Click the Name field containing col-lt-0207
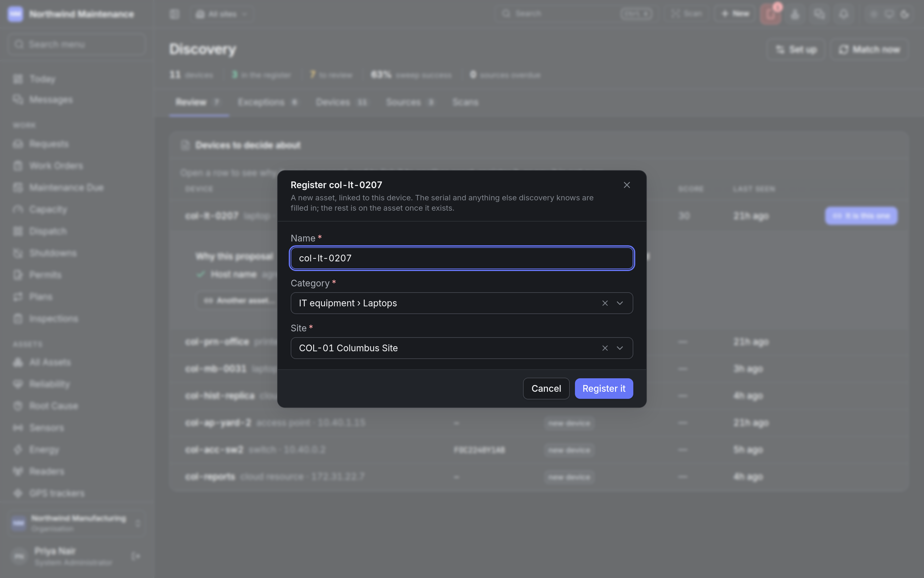Screen dimensions: 924x578 click(462, 258)
